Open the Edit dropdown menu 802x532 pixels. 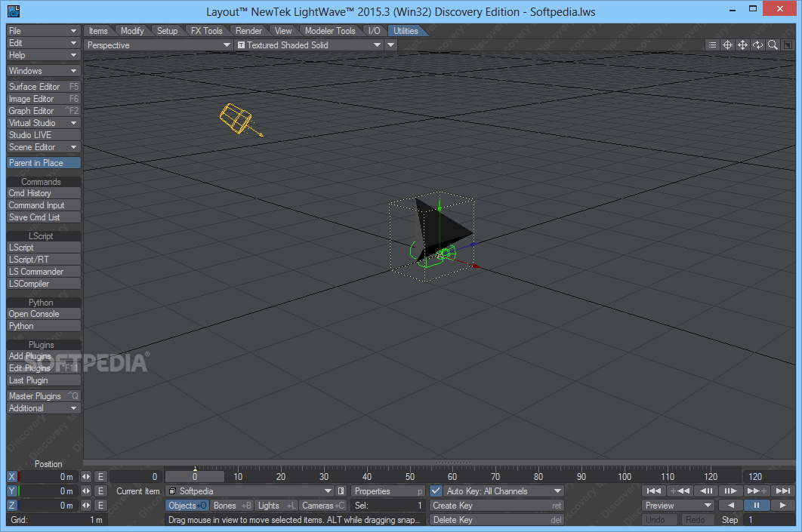point(44,43)
